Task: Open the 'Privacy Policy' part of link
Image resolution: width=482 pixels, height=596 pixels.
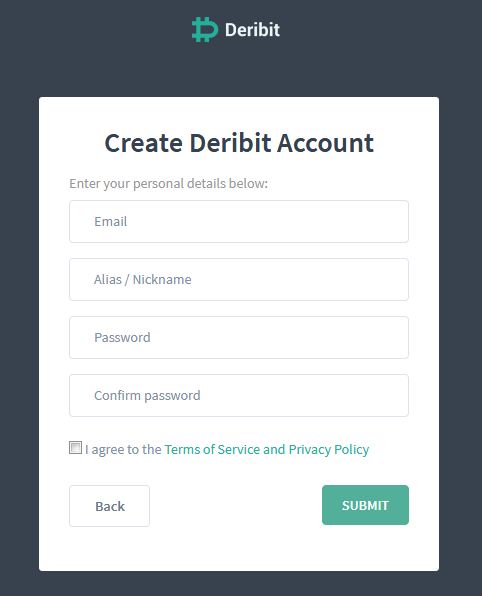Action: tap(329, 449)
